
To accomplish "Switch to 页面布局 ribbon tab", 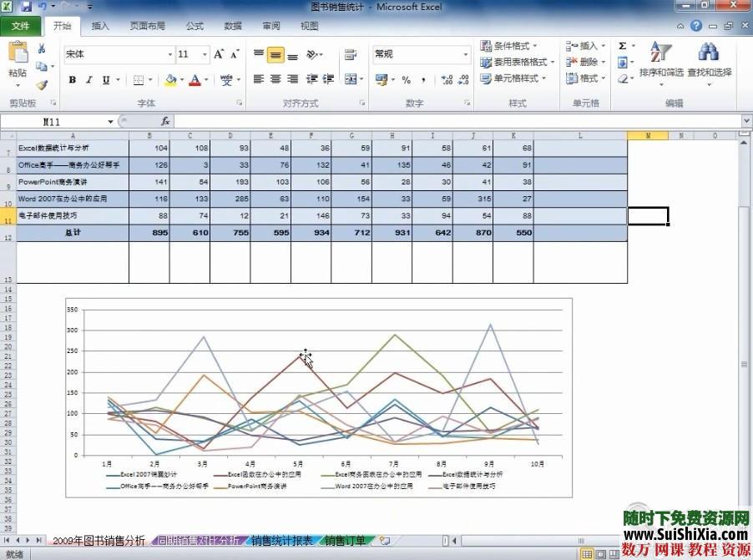I will click(148, 26).
